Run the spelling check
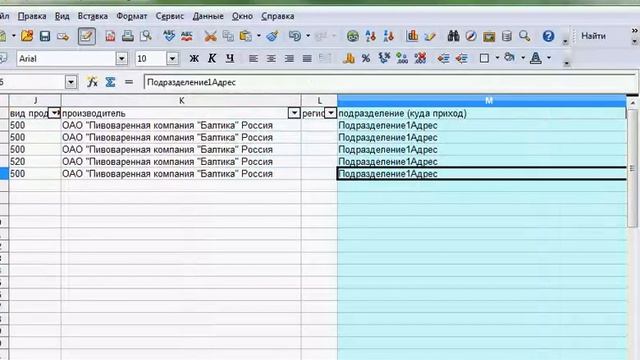This screenshot has width=640, height=360. pos(169,36)
